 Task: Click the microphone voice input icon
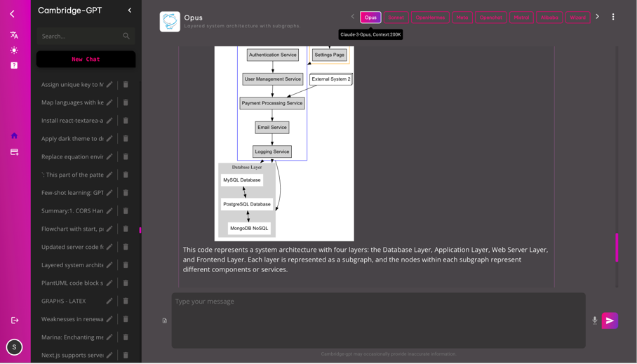tap(595, 321)
